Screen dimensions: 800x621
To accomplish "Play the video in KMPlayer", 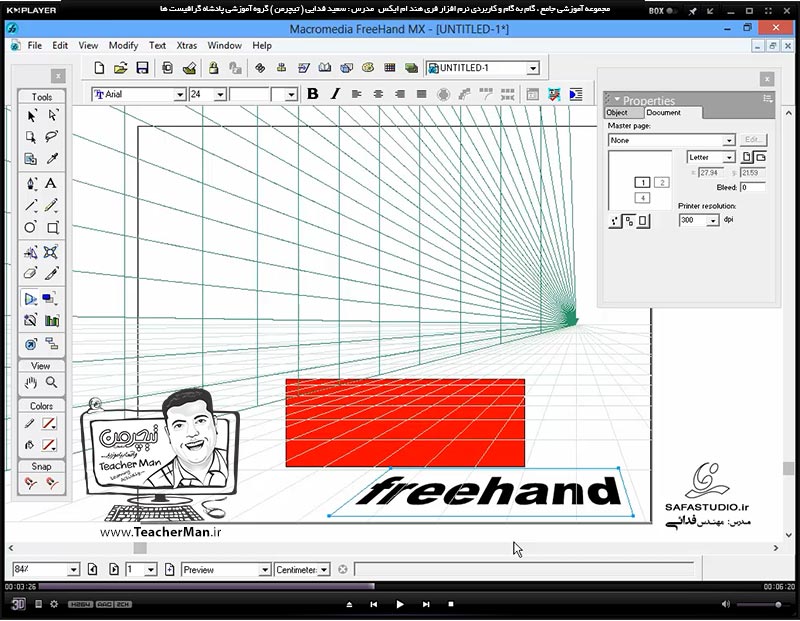I will 399,604.
